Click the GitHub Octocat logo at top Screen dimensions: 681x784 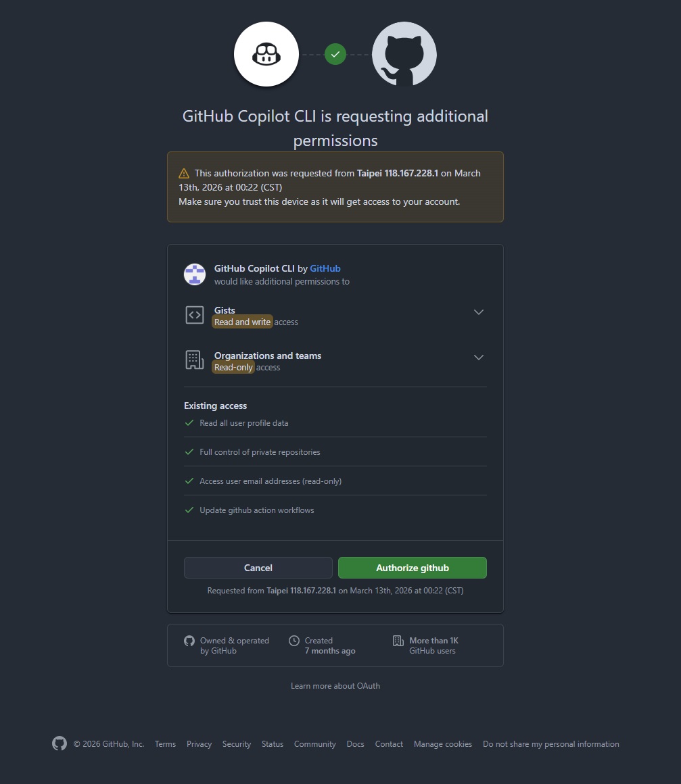tap(404, 54)
